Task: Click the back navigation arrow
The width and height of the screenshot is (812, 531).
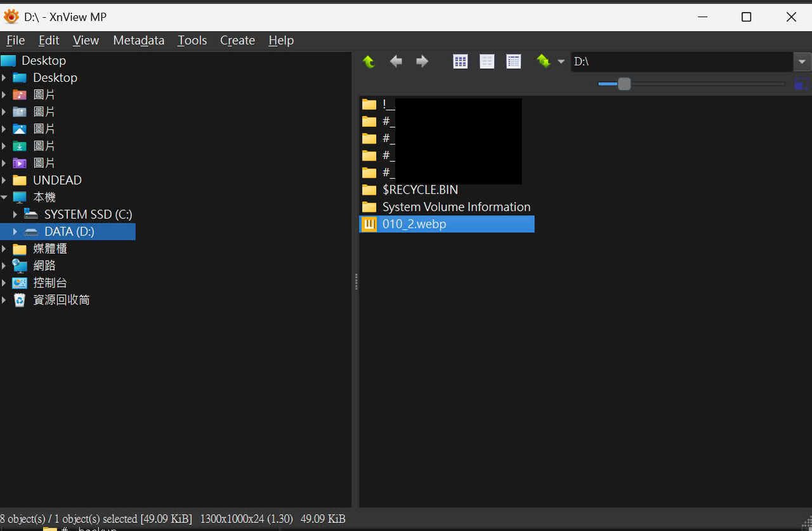Action: (396, 62)
